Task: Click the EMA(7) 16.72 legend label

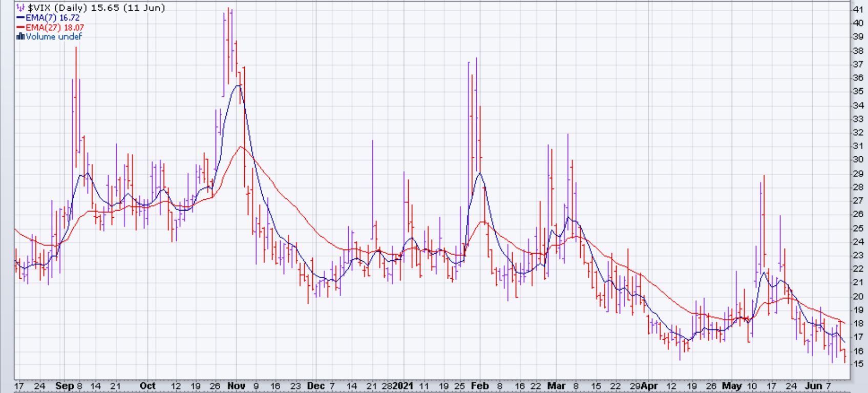Action: click(x=52, y=18)
